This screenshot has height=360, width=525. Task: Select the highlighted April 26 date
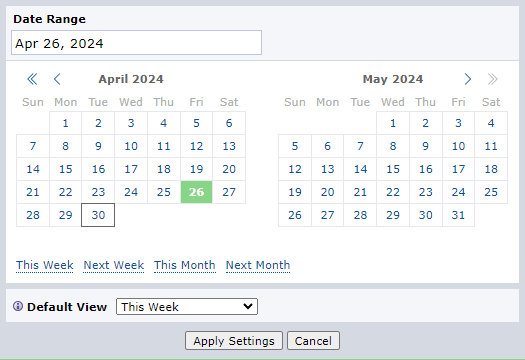[197, 192]
